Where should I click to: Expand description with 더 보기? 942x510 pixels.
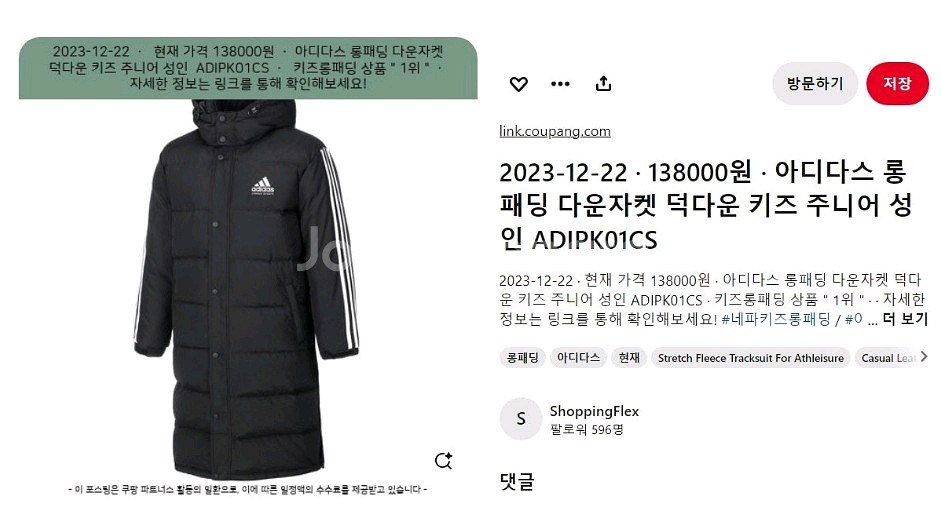905,319
